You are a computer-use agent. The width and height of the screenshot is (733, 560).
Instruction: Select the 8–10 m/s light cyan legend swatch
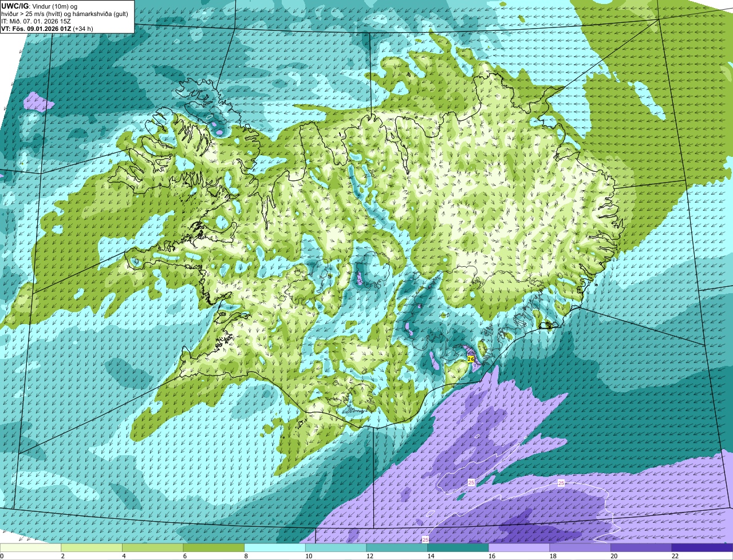click(x=275, y=547)
